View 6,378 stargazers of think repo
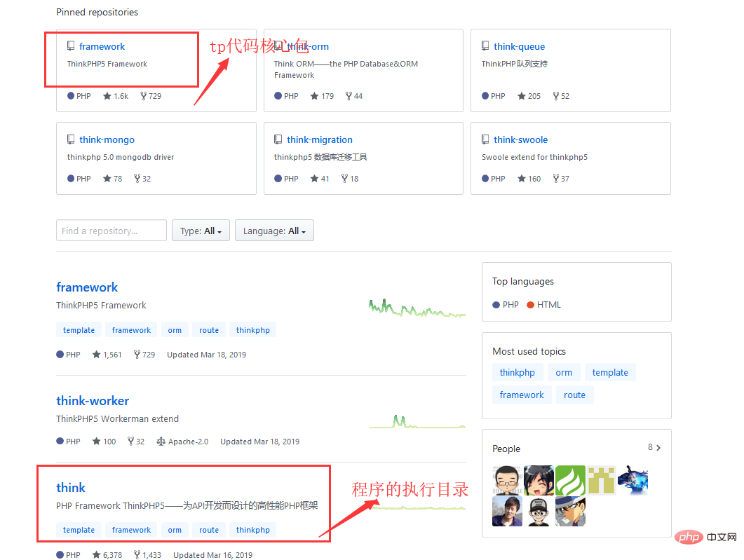The image size is (744, 560). [x=107, y=555]
